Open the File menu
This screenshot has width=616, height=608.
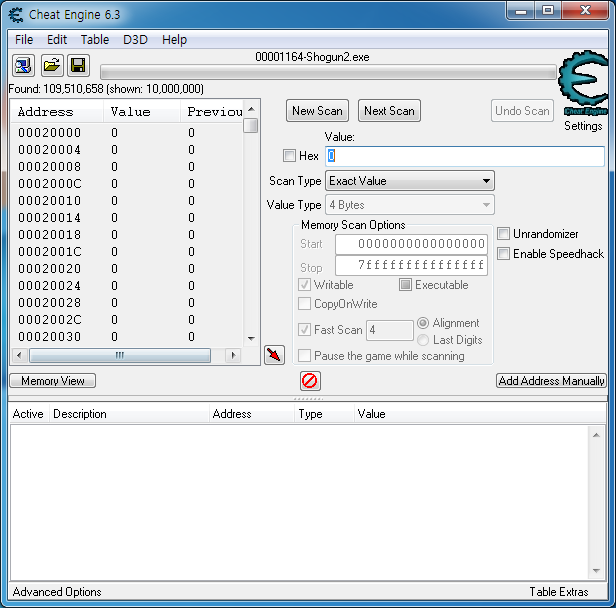tap(24, 40)
